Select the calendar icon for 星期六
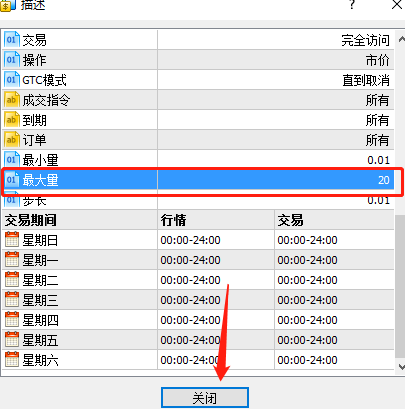Viewport: 405px width, 409px height. [x=12, y=360]
